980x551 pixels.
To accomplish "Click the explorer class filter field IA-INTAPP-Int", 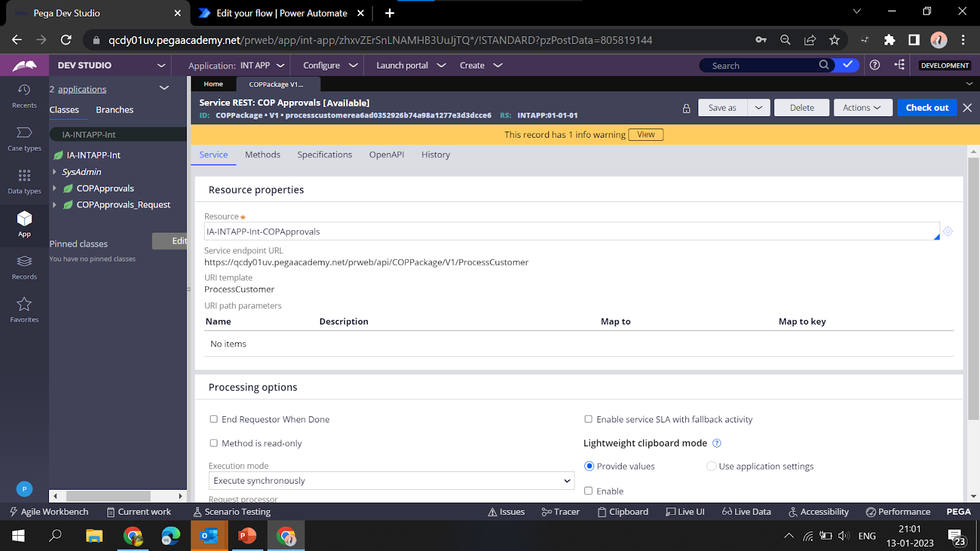I will (118, 135).
